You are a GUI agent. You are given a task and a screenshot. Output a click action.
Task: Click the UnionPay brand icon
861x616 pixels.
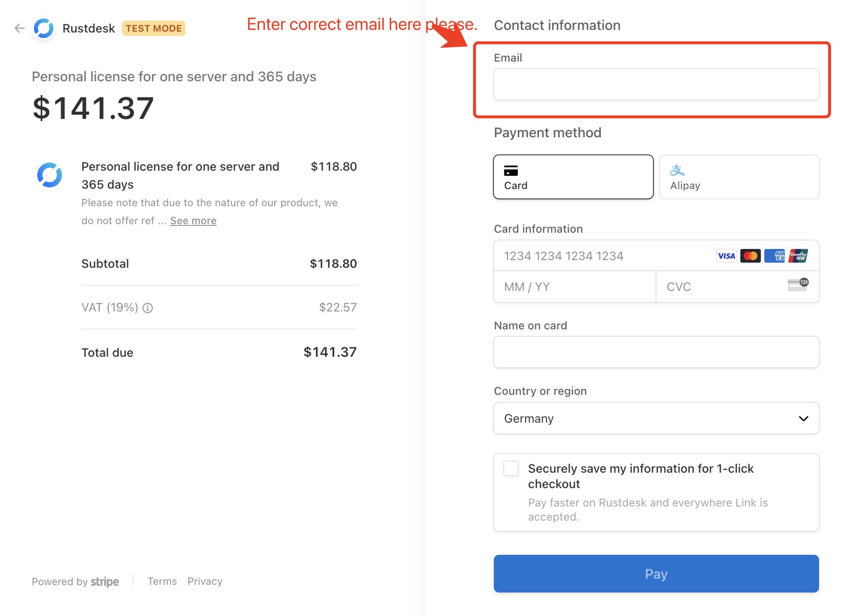[798, 256]
